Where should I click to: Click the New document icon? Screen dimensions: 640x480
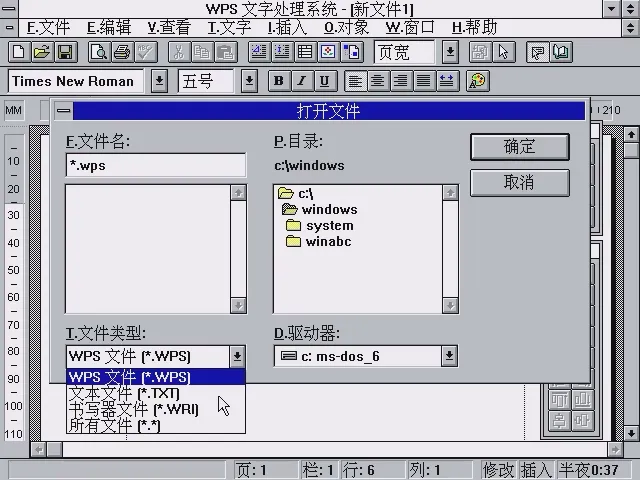click(18, 52)
